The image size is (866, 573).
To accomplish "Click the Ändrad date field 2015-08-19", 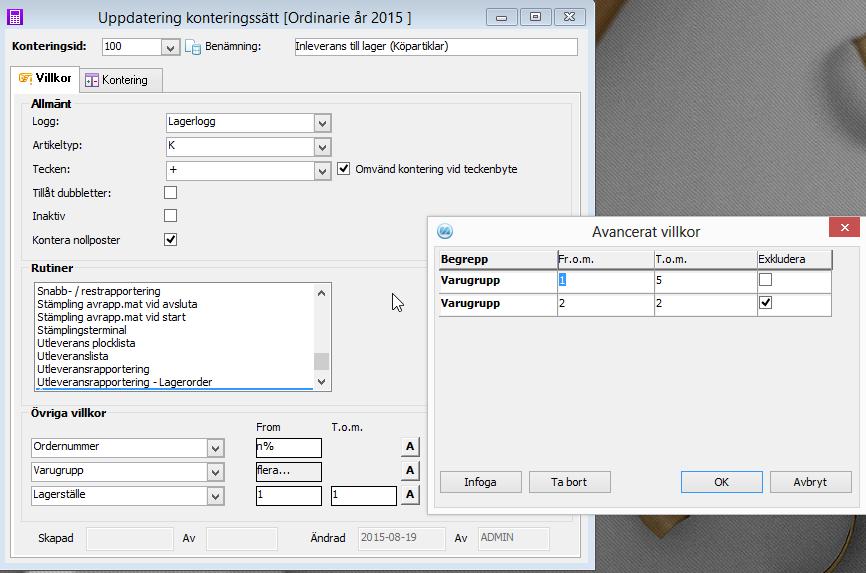I will tap(402, 538).
